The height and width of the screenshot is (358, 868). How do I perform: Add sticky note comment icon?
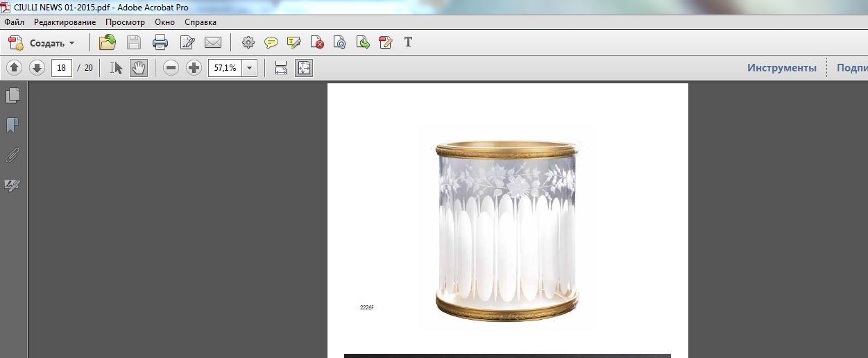(271, 43)
